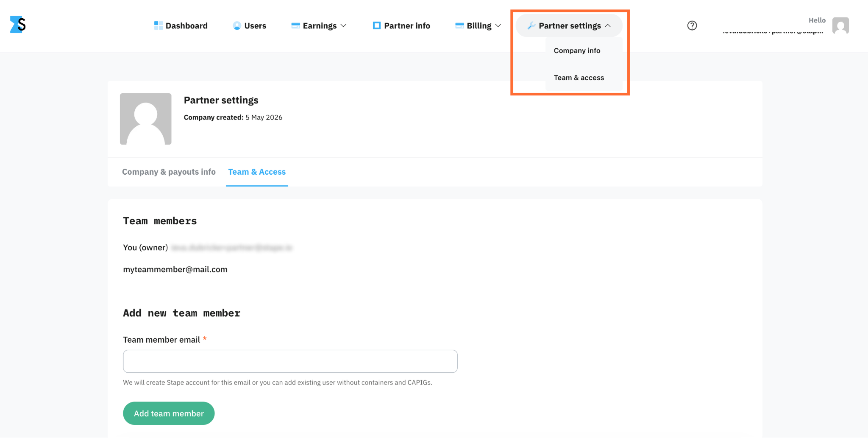The height and width of the screenshot is (438, 868).
Task: Click the Add new team member heading
Action: tap(181, 313)
